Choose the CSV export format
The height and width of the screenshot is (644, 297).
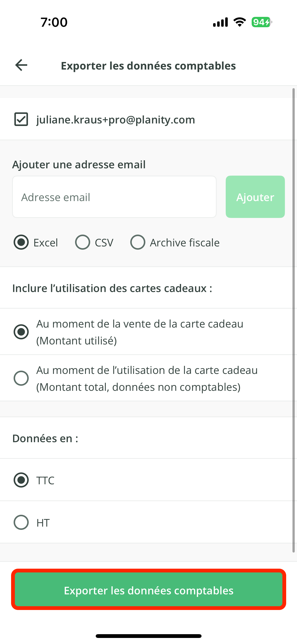click(x=83, y=242)
